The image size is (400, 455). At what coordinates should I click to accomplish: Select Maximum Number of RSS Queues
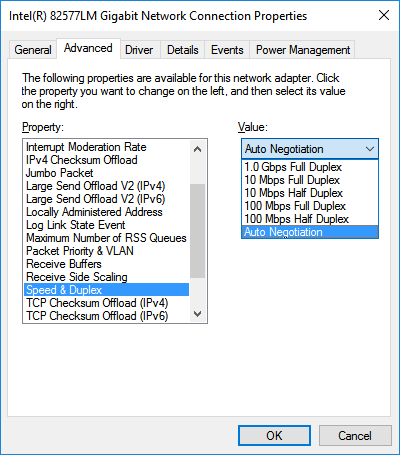pyautogui.click(x=107, y=238)
